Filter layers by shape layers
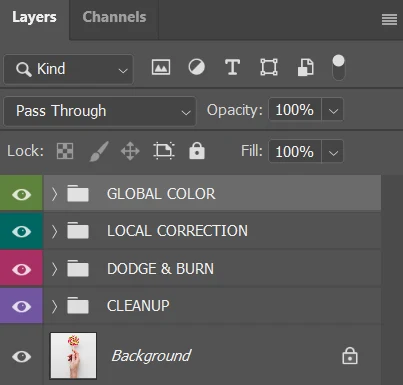 pyautogui.click(x=269, y=67)
